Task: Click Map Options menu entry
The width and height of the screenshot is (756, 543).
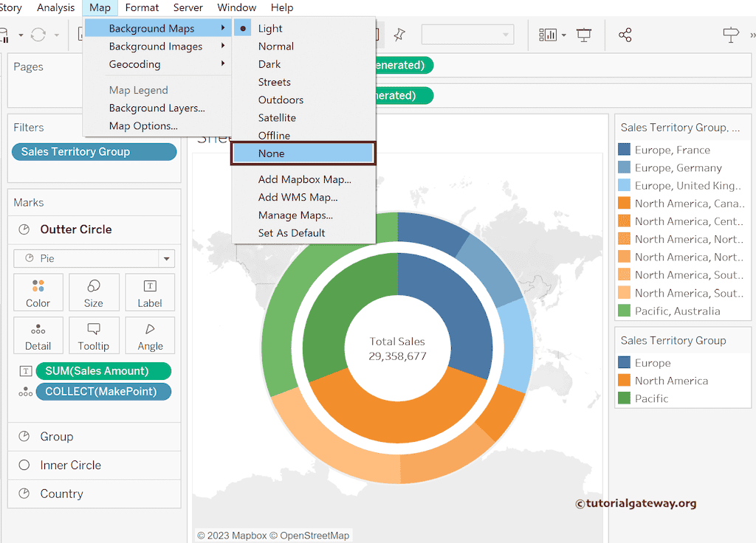Action: pyautogui.click(x=143, y=125)
